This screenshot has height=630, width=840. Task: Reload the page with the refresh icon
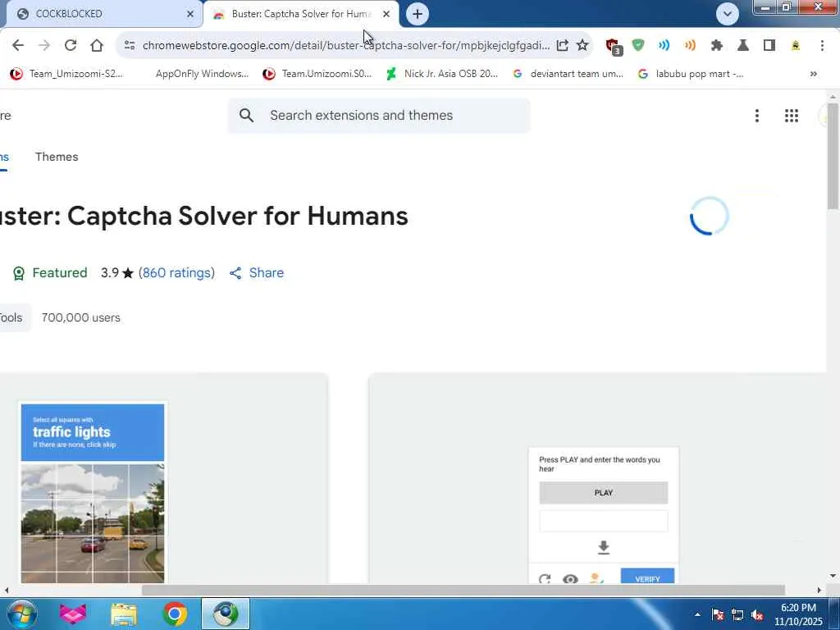coord(71,46)
